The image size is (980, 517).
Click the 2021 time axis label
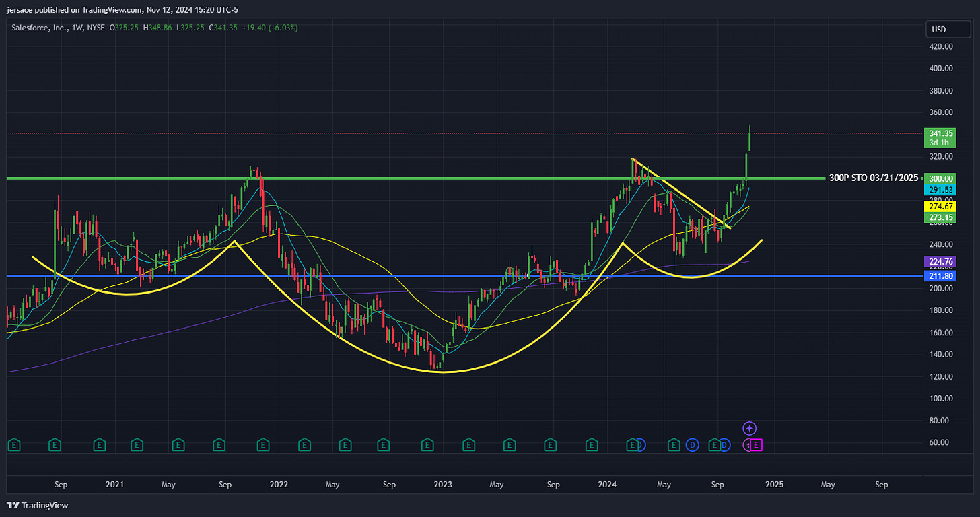pyautogui.click(x=115, y=484)
